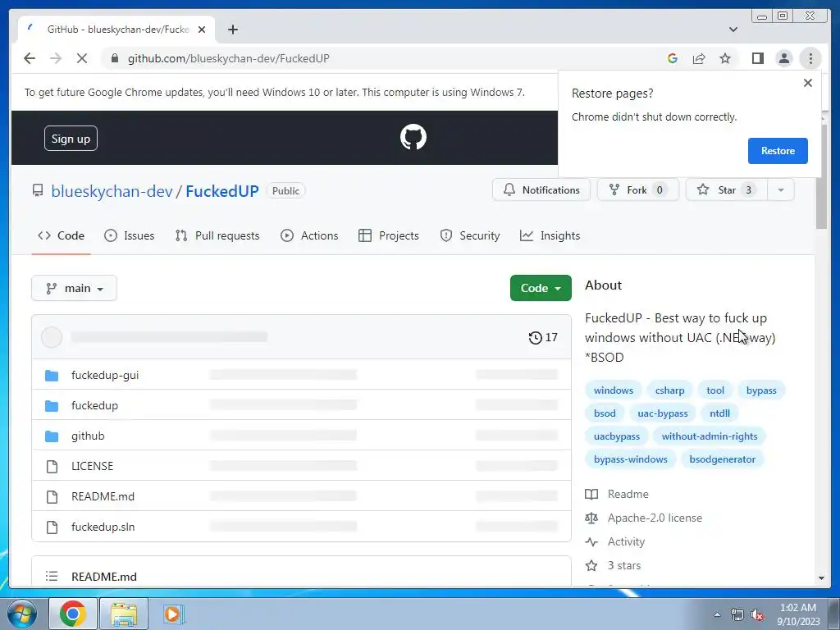Image resolution: width=840 pixels, height=630 pixels.
Task: Click the Start button on the taskbar
Action: tap(21, 614)
